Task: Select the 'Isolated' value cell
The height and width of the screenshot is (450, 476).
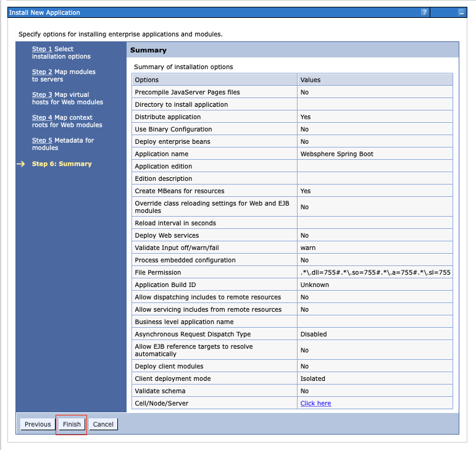Action: (375, 378)
